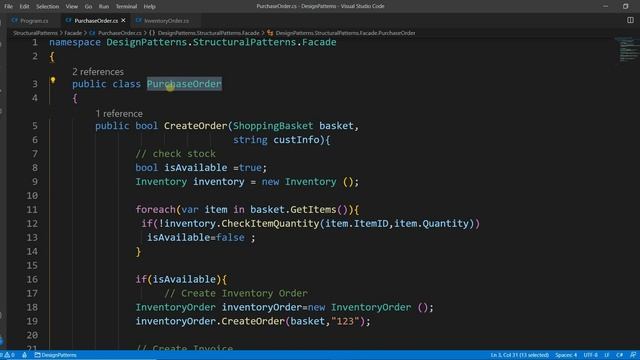Screen dimensions: 640x360
Task: Click 'custInfo' parameter on line 6
Action: pyautogui.click(x=296, y=140)
